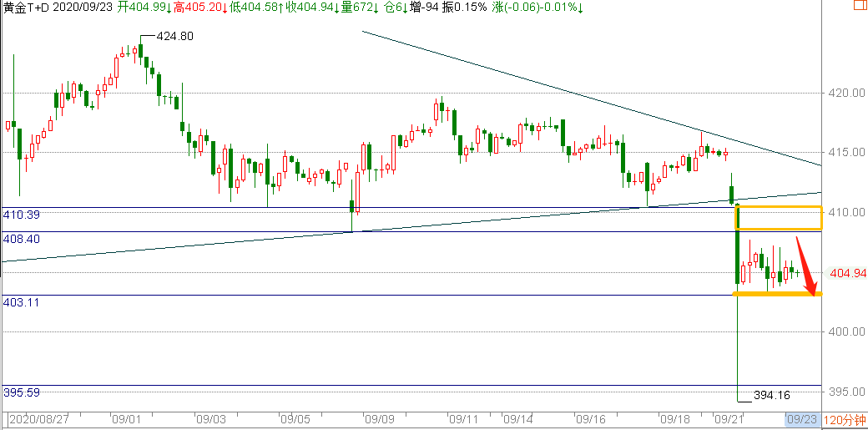The height and width of the screenshot is (430, 868).
Task: Click the 2020/08/27 start date label
Action: [x=38, y=419]
